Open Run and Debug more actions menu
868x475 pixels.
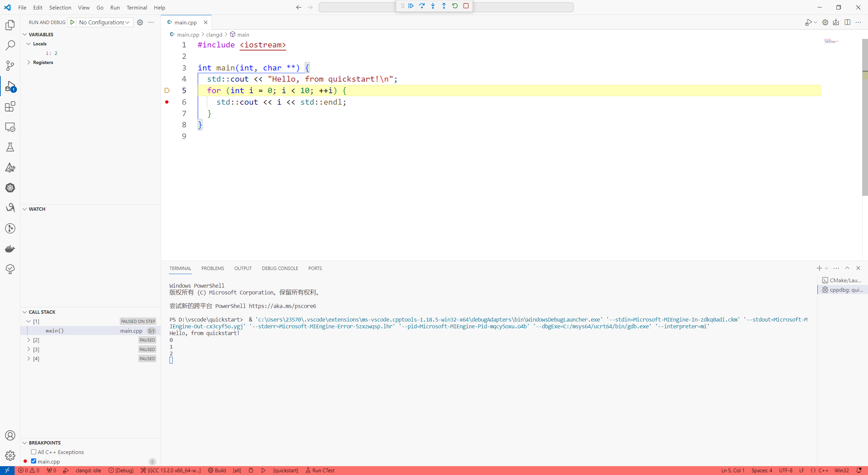pyautogui.click(x=151, y=22)
